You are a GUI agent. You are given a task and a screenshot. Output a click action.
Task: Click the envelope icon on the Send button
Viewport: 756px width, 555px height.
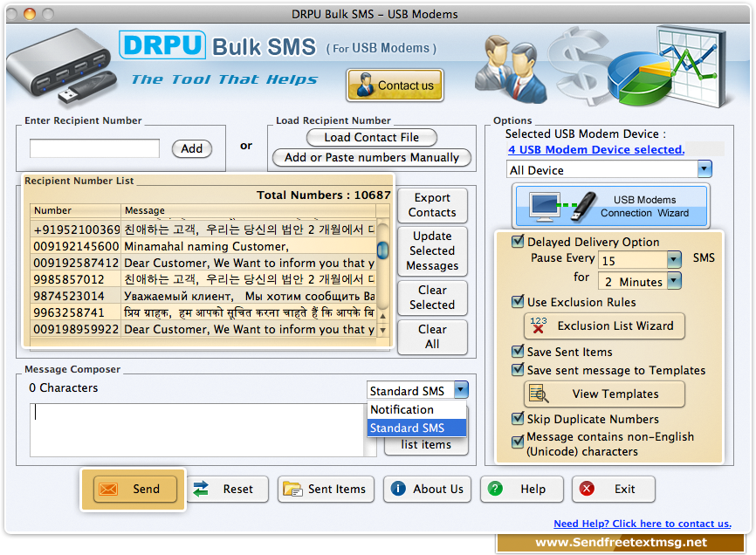point(108,489)
